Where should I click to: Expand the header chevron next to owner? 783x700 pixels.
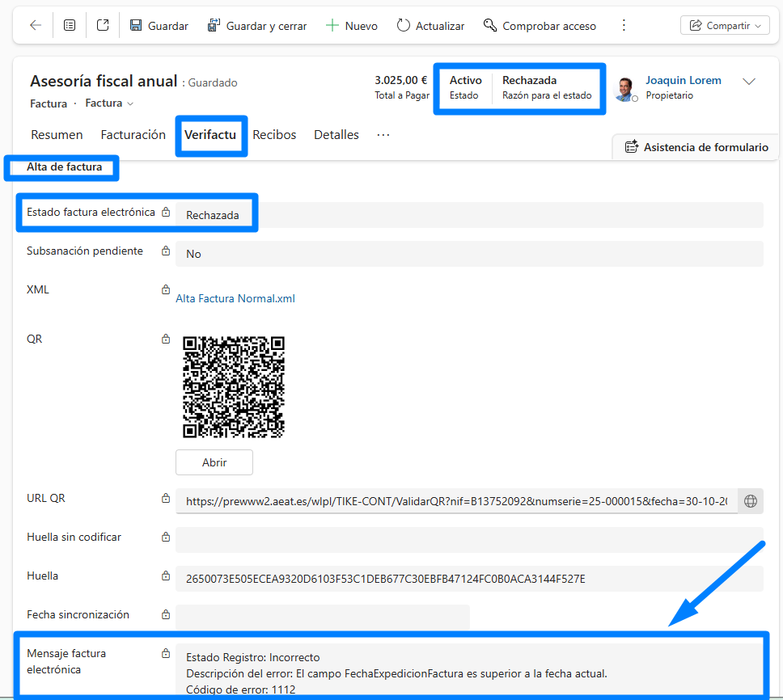(x=749, y=82)
